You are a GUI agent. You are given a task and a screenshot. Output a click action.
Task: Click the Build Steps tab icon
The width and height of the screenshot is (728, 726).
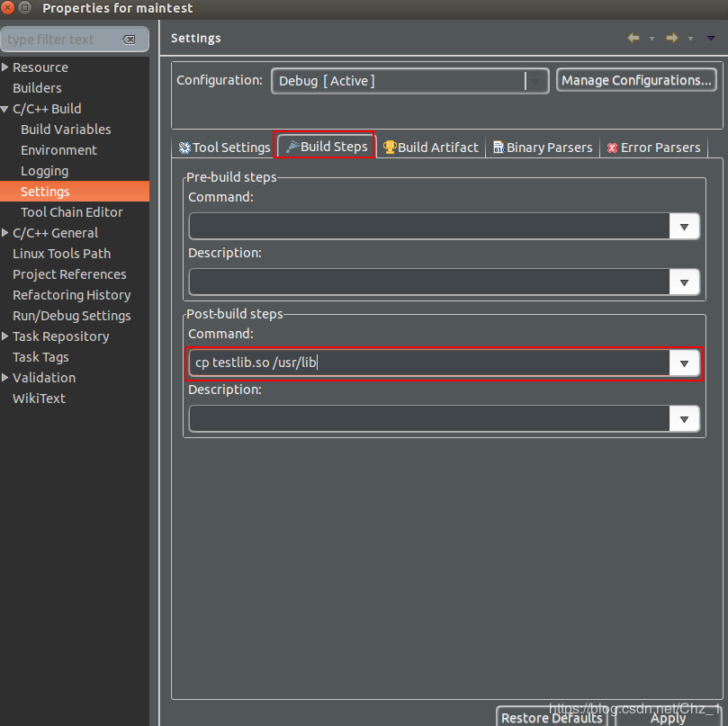(292, 147)
